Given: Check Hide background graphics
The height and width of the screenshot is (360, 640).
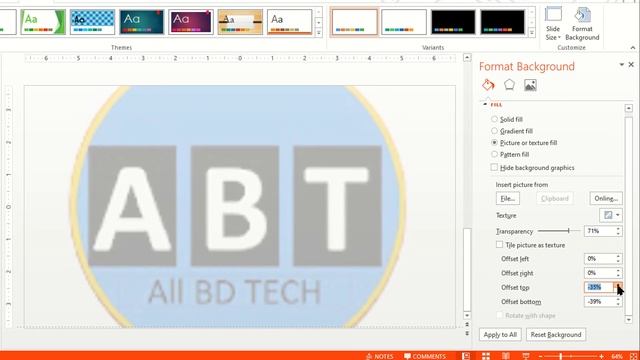Looking at the screenshot, I should (x=494, y=167).
